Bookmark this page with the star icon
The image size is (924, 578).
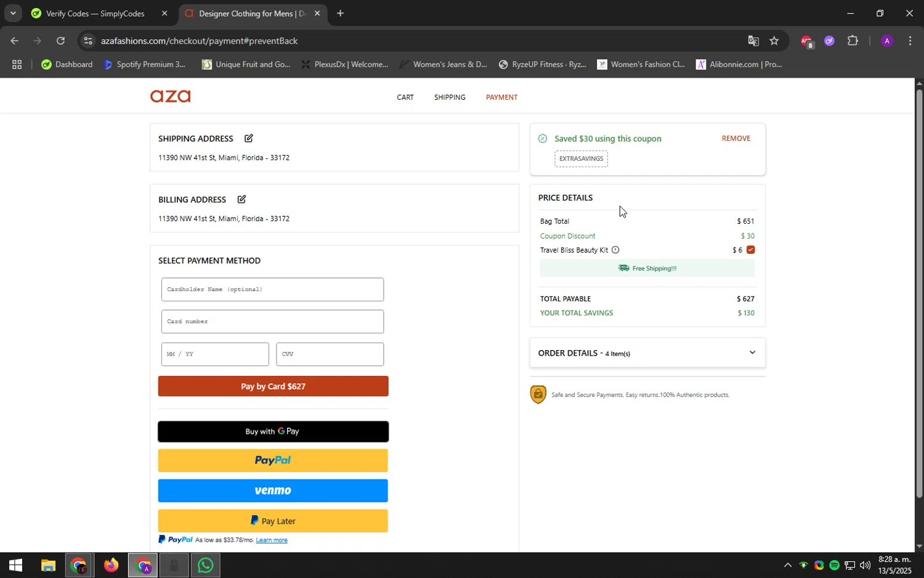point(774,41)
